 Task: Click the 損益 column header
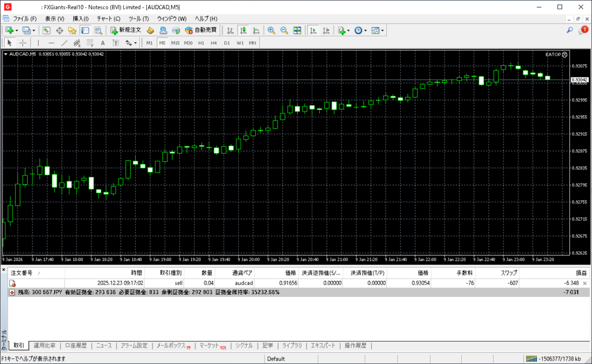(x=580, y=273)
